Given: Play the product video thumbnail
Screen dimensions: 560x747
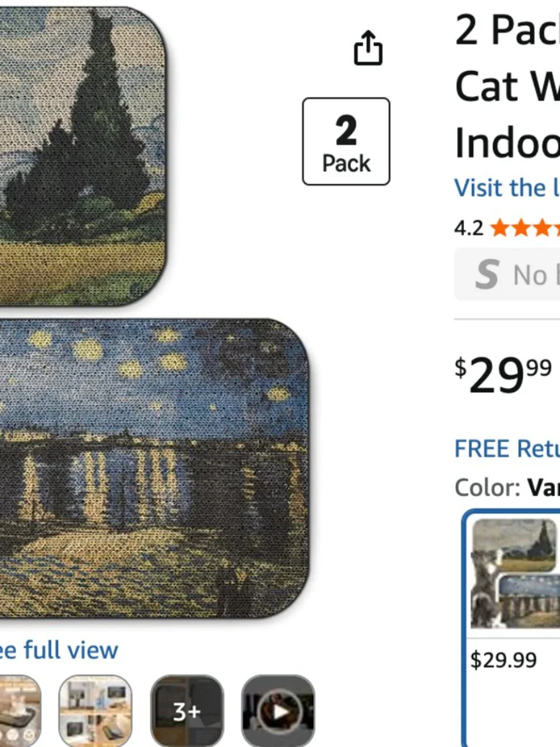Looking at the screenshot, I should coord(278,711).
